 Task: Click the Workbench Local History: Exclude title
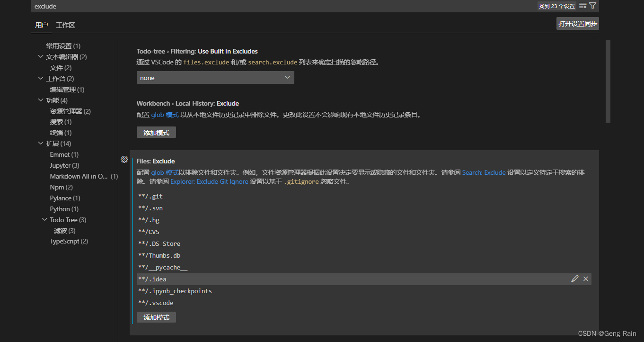[x=188, y=103]
